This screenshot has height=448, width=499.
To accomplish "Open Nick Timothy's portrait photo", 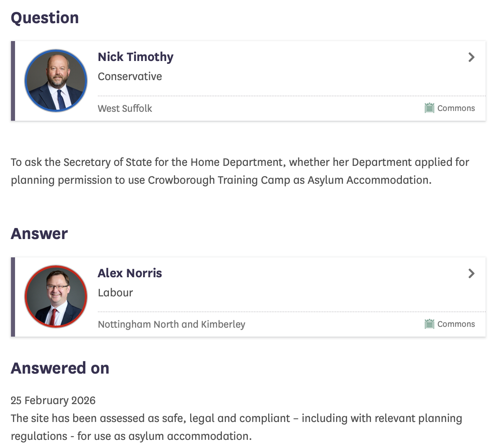I will [x=56, y=81].
